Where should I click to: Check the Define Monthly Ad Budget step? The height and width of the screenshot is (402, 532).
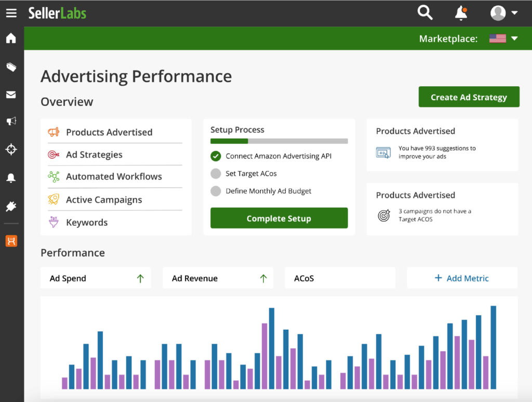point(216,191)
